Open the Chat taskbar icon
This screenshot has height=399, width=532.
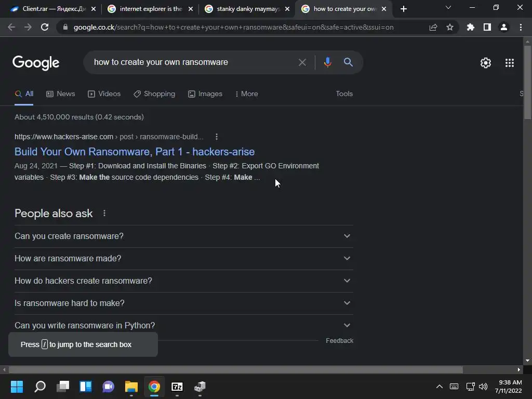(108, 387)
